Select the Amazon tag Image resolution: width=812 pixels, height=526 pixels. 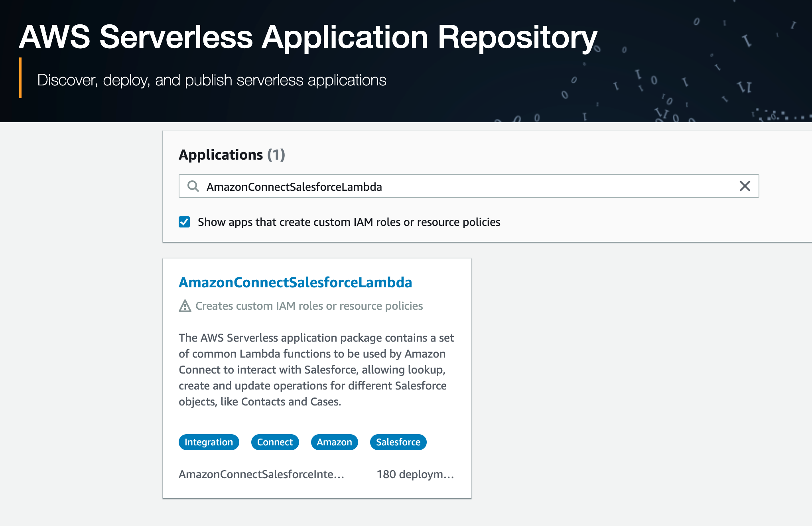[334, 442]
